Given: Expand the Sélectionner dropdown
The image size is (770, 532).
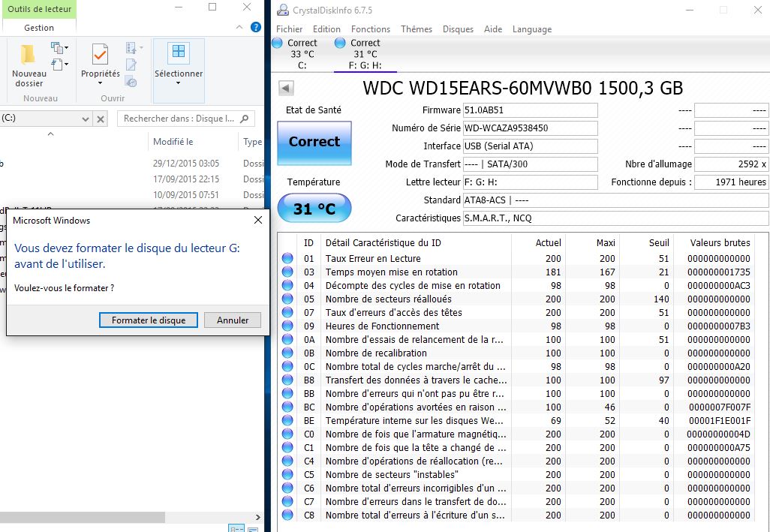Looking at the screenshot, I should click(179, 83).
